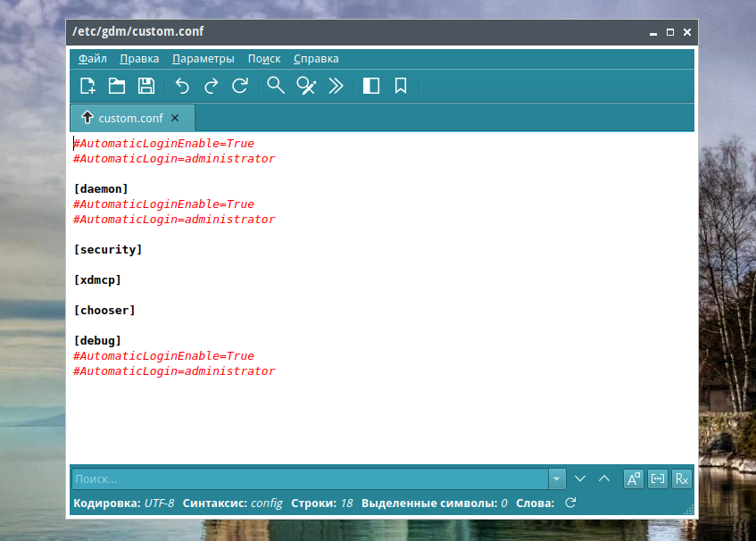Image resolution: width=756 pixels, height=541 pixels.
Task: Toggle the side panel icon
Action: click(x=371, y=86)
